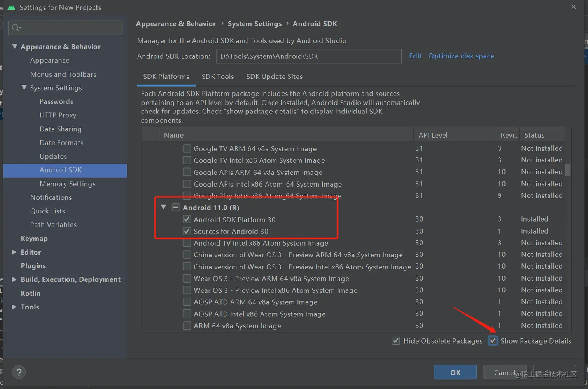Click Optimize disk space link
This screenshot has height=389, width=588.
[x=461, y=56]
